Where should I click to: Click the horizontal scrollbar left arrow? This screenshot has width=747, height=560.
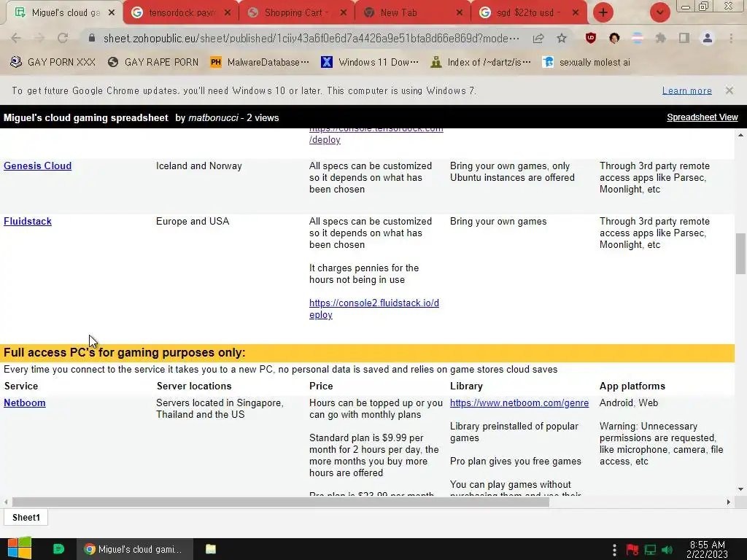pos(6,502)
